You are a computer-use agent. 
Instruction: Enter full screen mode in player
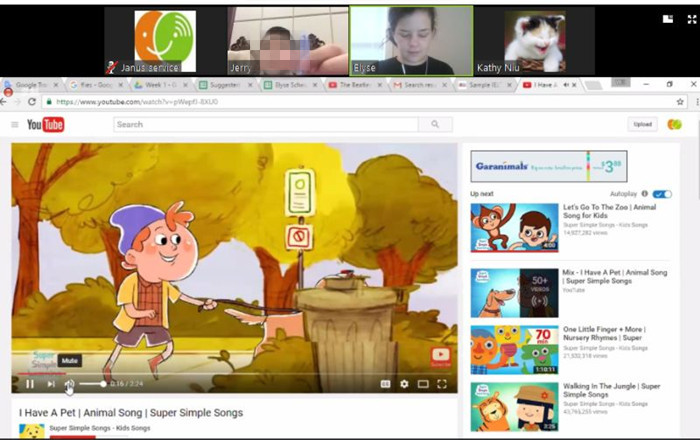pos(442,384)
